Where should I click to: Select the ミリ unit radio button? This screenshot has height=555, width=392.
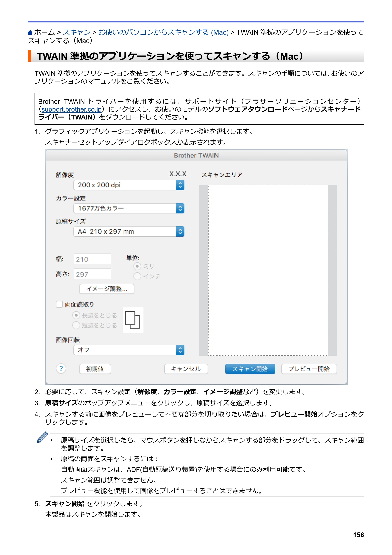tap(137, 266)
